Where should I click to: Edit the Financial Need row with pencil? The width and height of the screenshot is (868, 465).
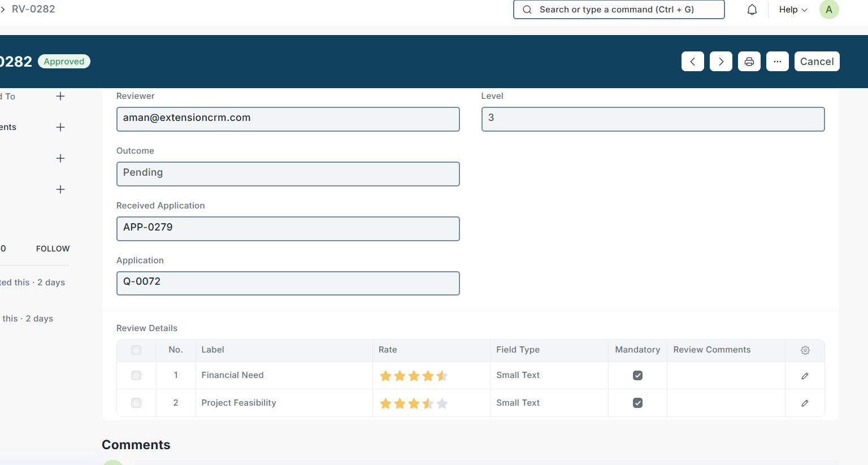805,376
